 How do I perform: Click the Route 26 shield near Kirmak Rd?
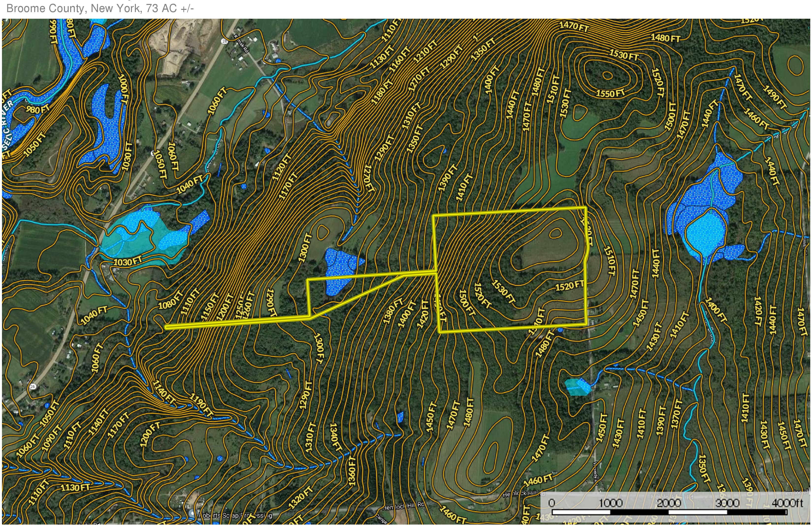pos(224,41)
